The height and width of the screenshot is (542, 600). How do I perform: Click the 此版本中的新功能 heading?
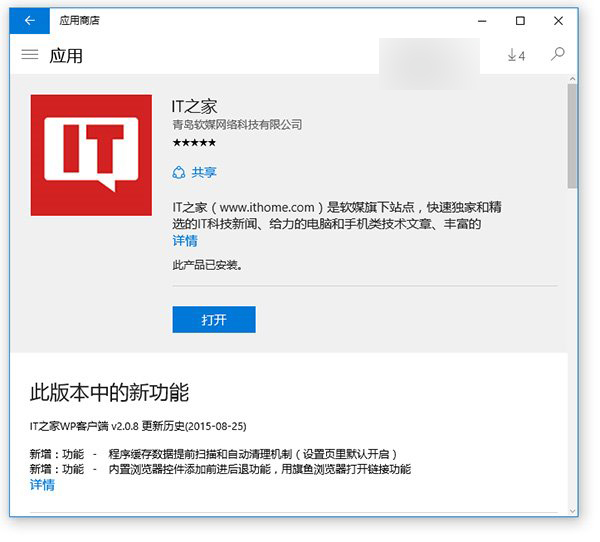click(x=109, y=392)
